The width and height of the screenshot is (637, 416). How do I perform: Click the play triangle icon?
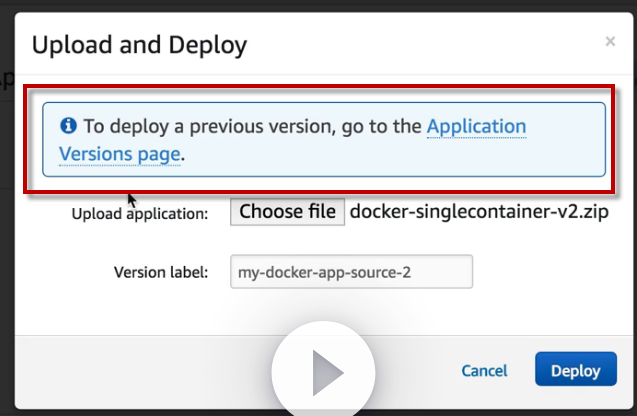pyautogui.click(x=326, y=376)
